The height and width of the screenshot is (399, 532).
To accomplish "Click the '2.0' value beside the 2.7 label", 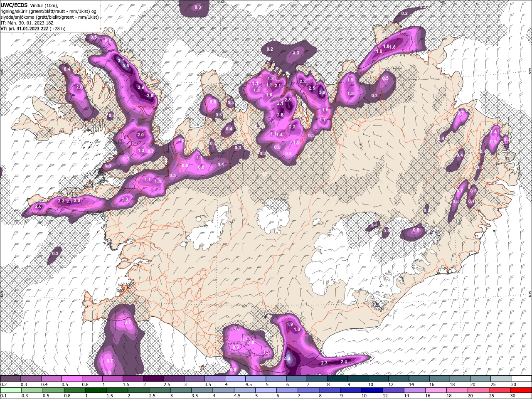I will pyautogui.click(x=77, y=200).
